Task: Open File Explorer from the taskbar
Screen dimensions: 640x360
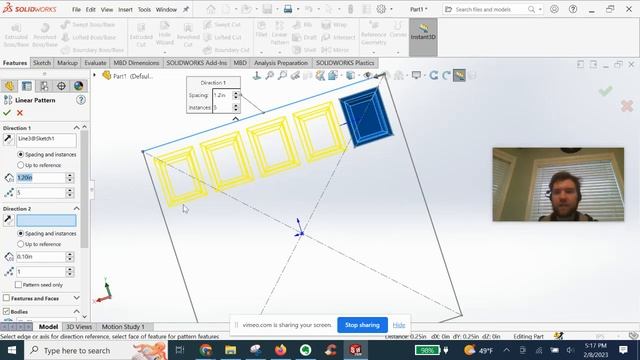Action: (x=231, y=350)
